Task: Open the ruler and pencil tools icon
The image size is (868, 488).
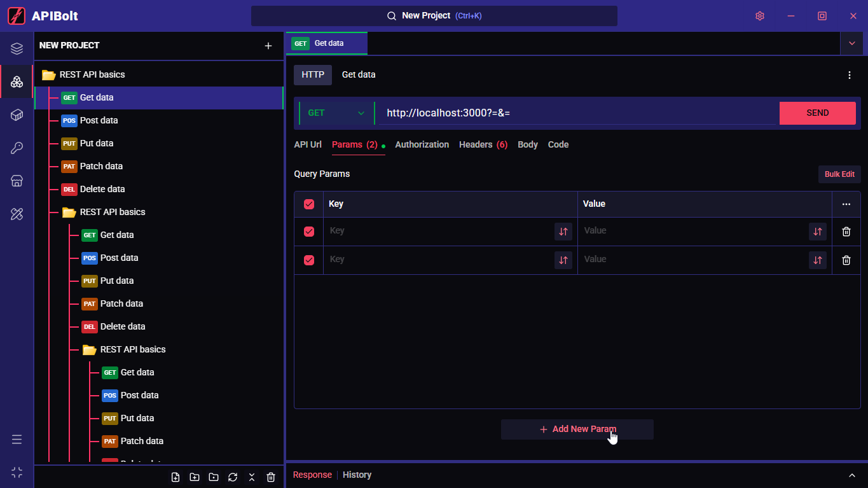Action: [17, 214]
